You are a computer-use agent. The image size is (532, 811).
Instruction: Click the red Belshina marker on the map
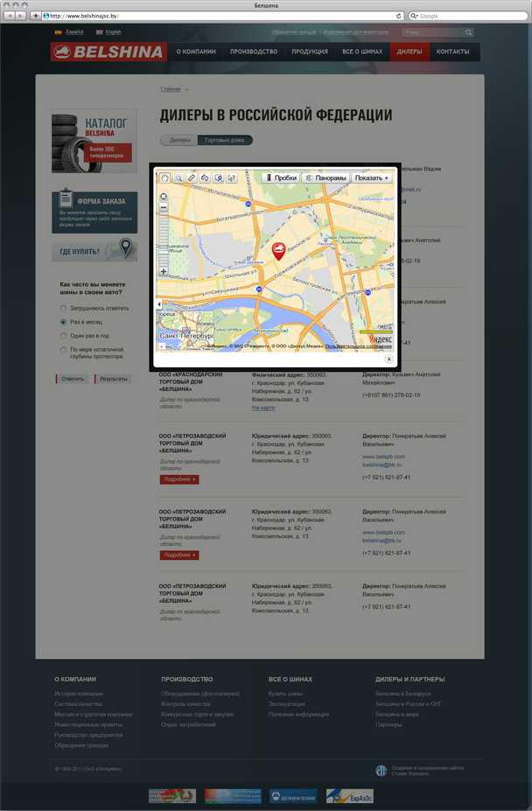(x=279, y=251)
